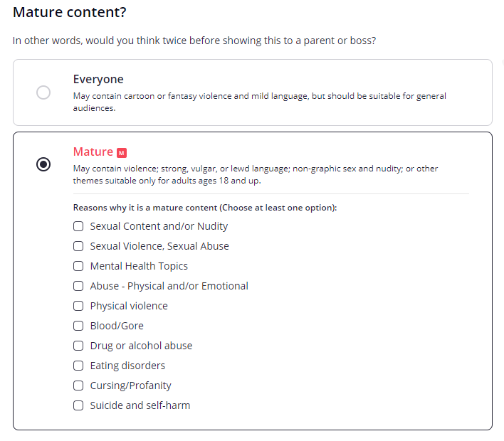Select the Everyone radio button

click(x=43, y=92)
